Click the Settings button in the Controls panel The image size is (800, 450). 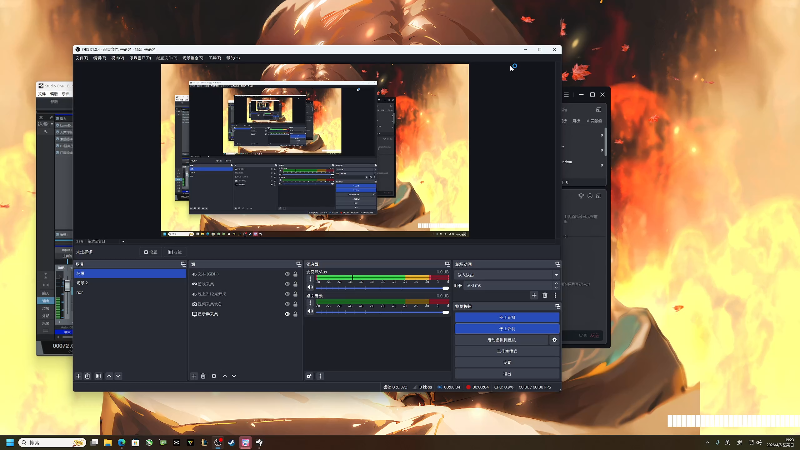[x=507, y=362]
